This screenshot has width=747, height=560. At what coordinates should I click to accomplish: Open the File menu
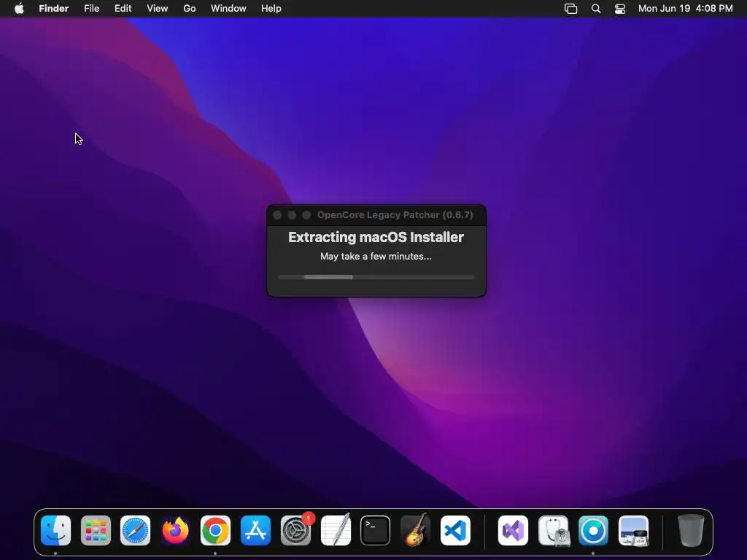click(x=91, y=9)
